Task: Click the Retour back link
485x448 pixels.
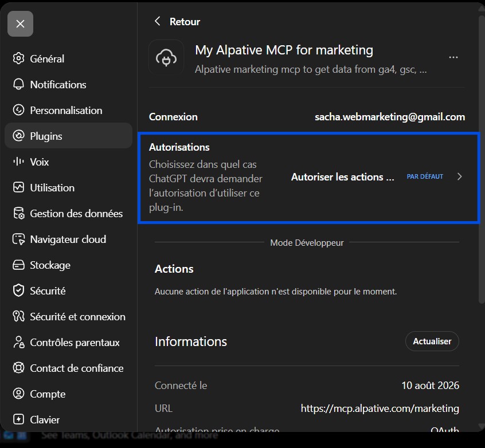Action: tap(185, 22)
